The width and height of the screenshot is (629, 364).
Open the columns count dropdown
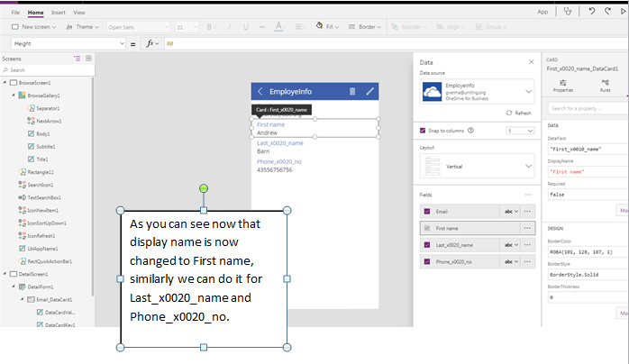tap(520, 131)
